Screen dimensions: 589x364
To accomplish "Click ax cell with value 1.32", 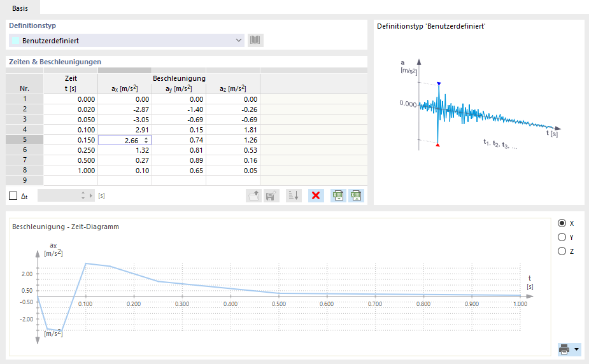I will (x=125, y=150).
